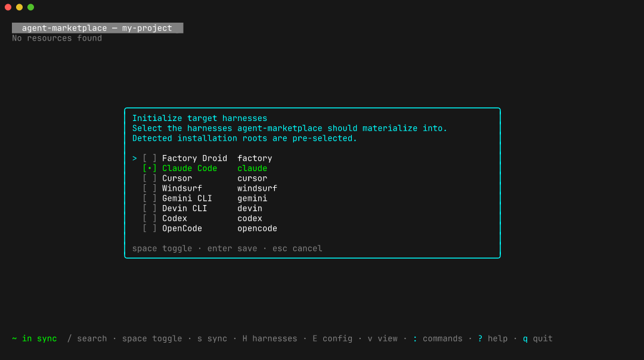Select the Devin CLI harness name
Screen dimensions: 644x360
click(x=185, y=209)
